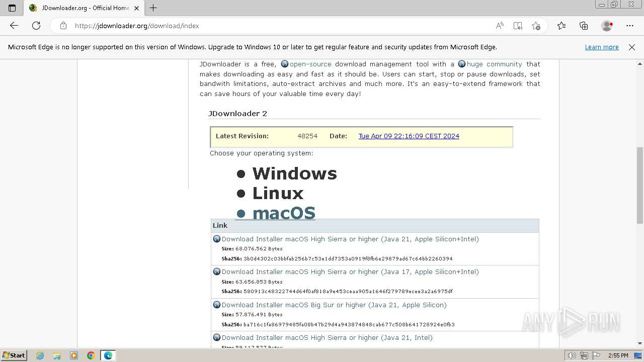This screenshot has height=362, width=644.
Task: Click the Read aloud icon
Action: (x=500, y=26)
